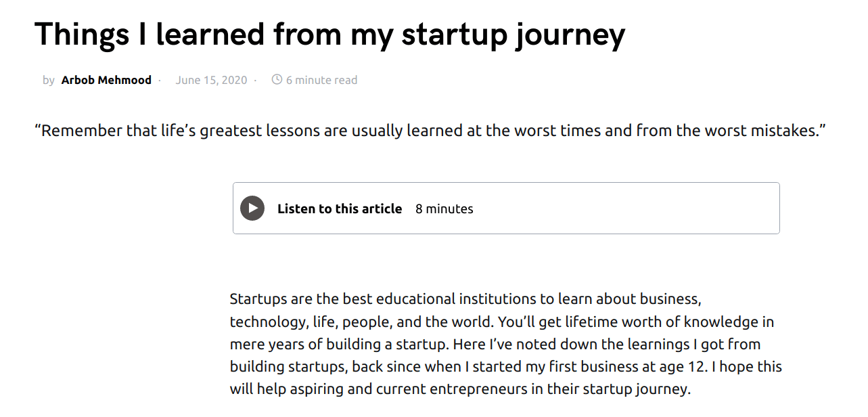Click the '8 minutes' audio duration text
868x417 pixels.
tap(444, 208)
